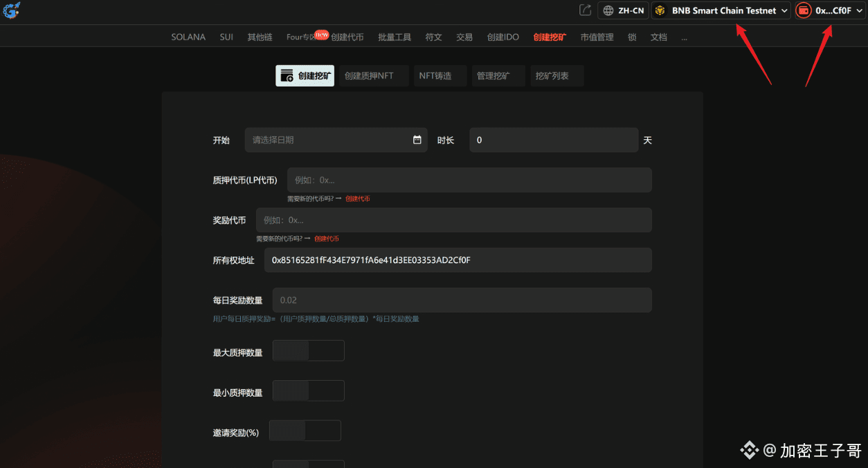Screen dimensions: 868x468
Task: Open the overflow menu marked with ...
Action: [x=684, y=37]
